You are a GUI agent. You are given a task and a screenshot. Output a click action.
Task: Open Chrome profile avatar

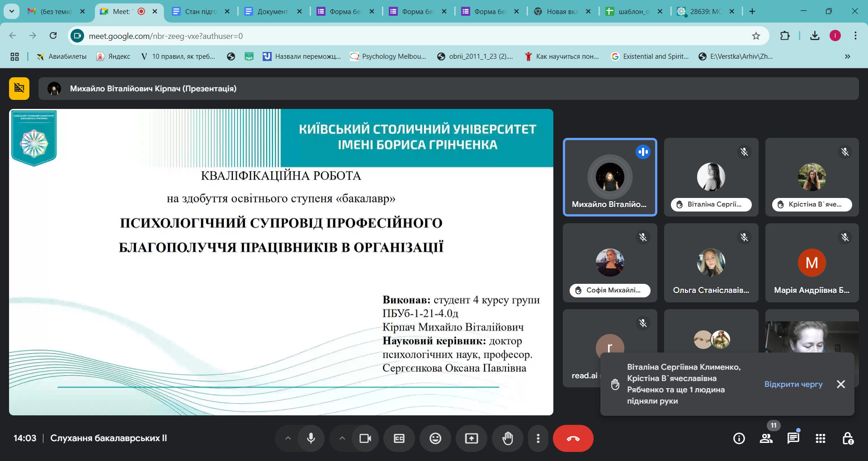(x=835, y=36)
